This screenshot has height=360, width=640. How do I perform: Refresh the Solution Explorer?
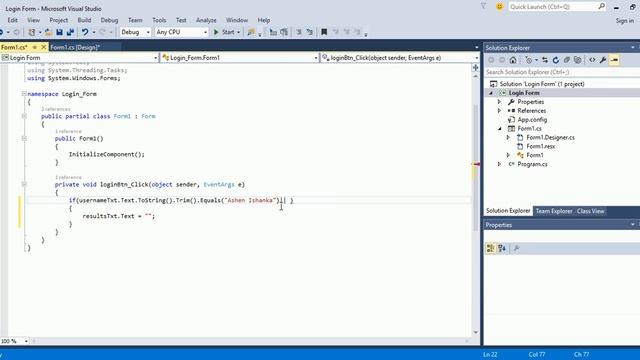pyautogui.click(x=556, y=60)
